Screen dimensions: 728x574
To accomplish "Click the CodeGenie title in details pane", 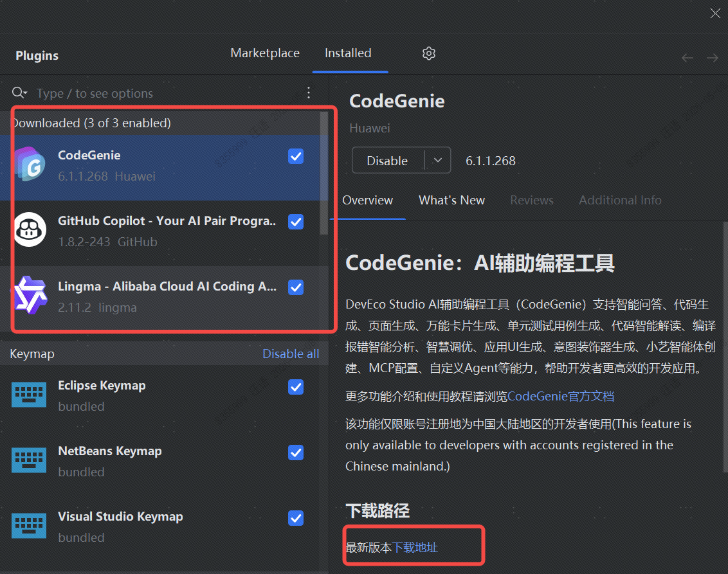I will (397, 101).
